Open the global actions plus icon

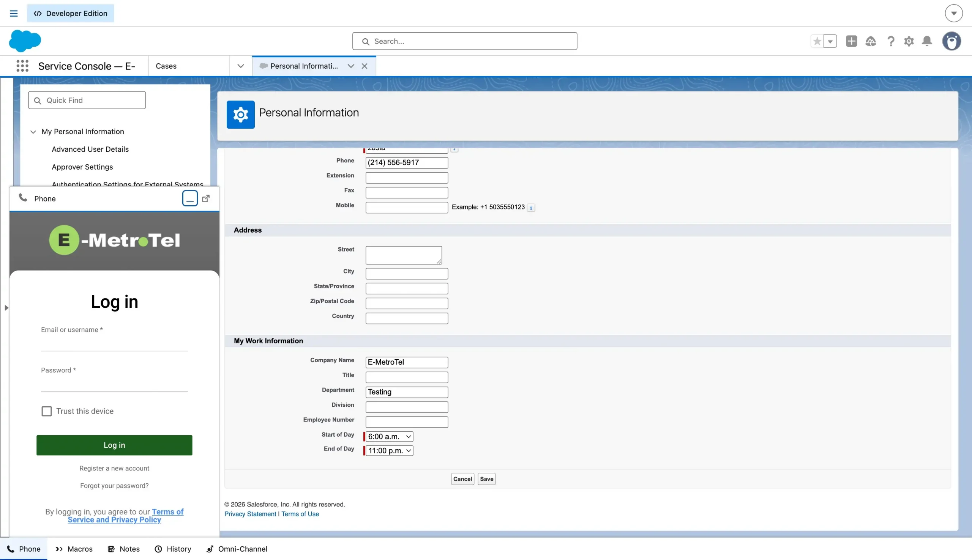[851, 41]
